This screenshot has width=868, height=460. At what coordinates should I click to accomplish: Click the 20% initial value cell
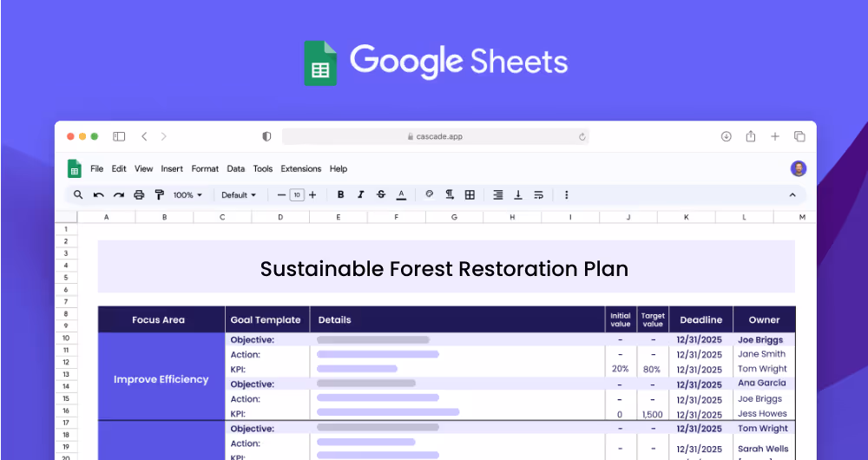point(620,369)
